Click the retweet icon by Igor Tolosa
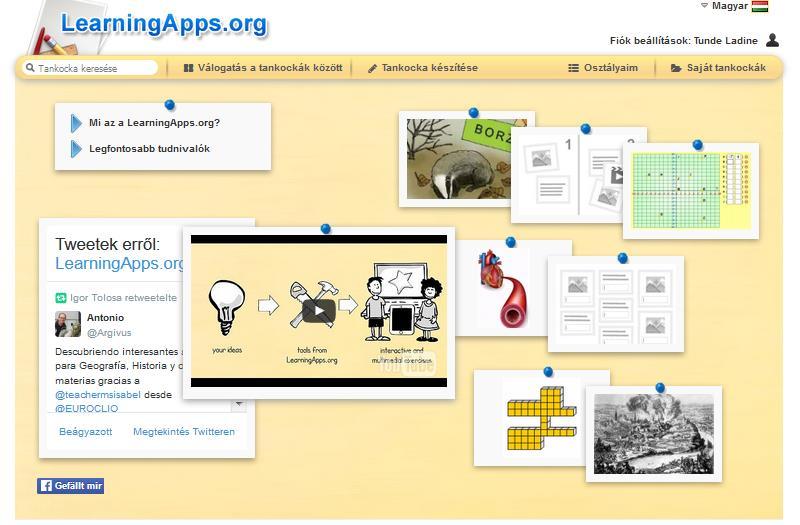 61,297
